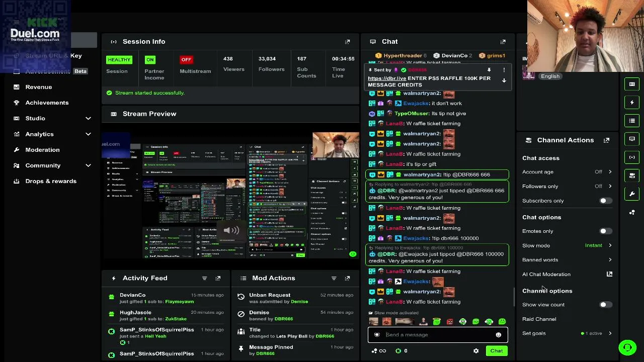Open Set goals chevron
The height and width of the screenshot is (362, 644).
coord(610,333)
